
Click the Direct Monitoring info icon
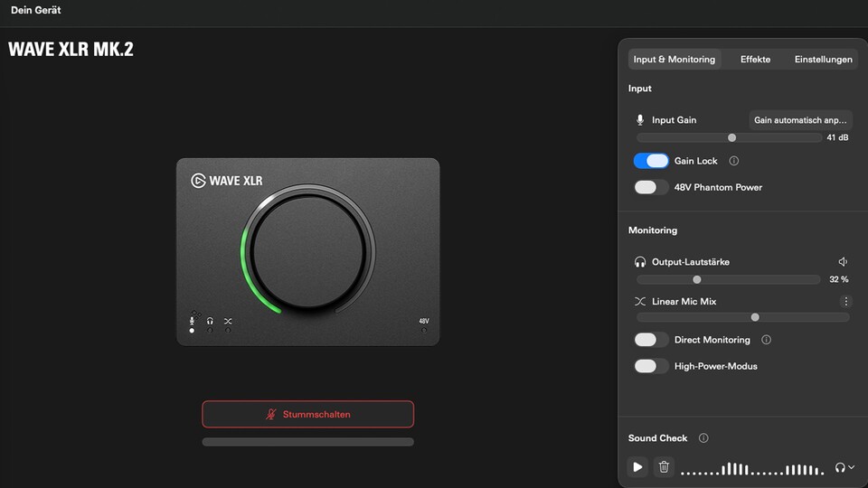click(767, 340)
